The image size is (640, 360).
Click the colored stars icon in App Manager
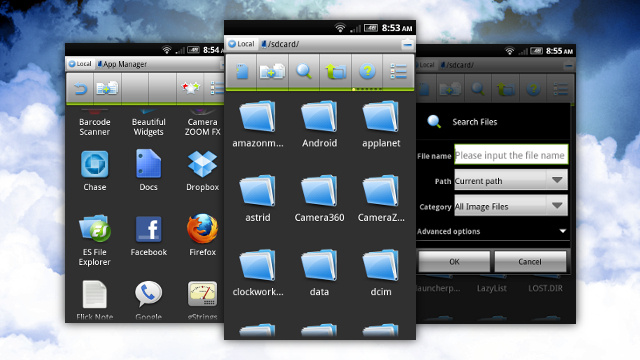coord(191,87)
